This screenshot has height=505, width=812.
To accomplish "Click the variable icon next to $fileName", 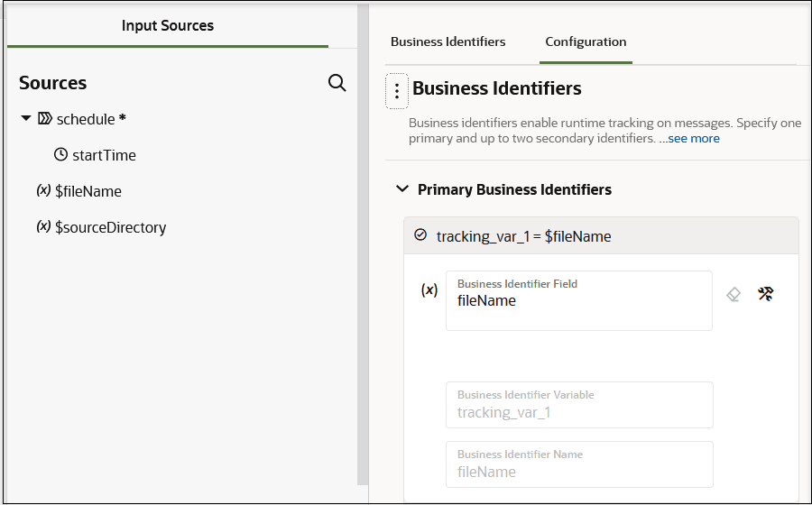I will coord(43,191).
